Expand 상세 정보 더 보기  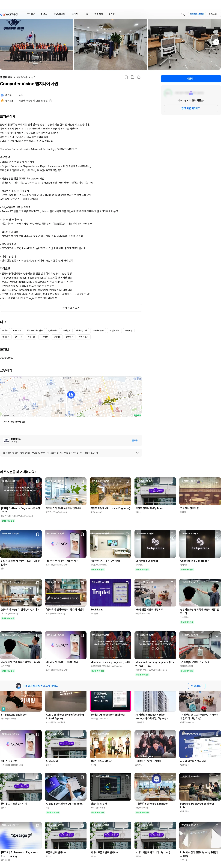[x=71, y=308]
